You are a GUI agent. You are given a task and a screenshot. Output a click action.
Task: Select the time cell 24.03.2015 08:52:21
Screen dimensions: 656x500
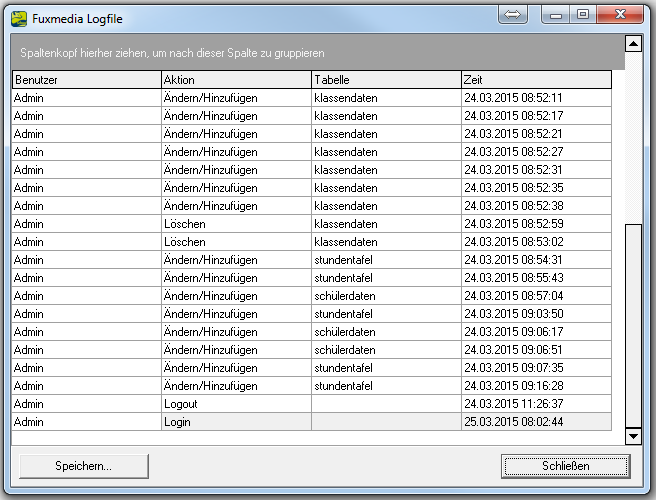[536, 133]
